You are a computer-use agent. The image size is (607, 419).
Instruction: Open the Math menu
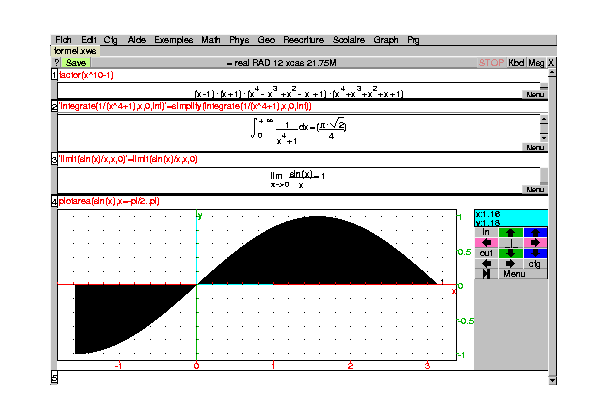211,40
